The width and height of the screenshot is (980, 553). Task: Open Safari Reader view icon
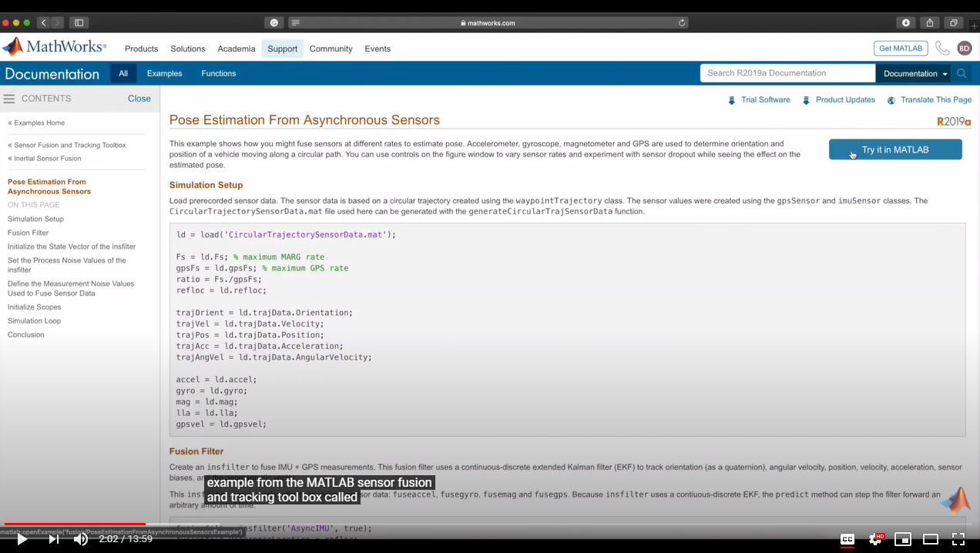click(x=295, y=23)
